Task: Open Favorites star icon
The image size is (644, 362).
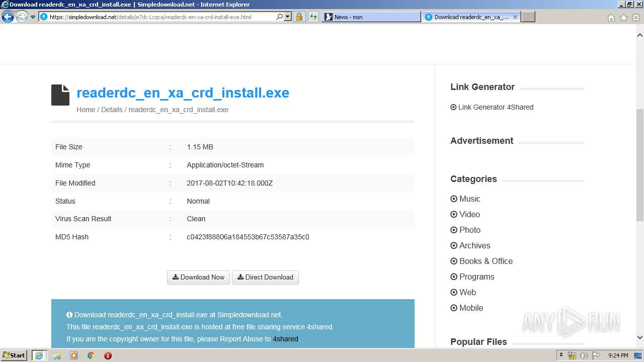Action: 623,18
